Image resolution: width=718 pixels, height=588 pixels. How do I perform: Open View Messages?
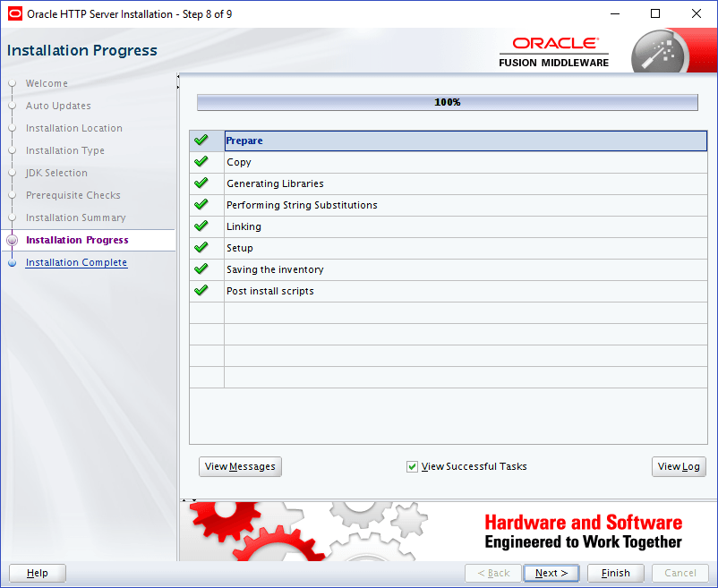[x=240, y=466]
